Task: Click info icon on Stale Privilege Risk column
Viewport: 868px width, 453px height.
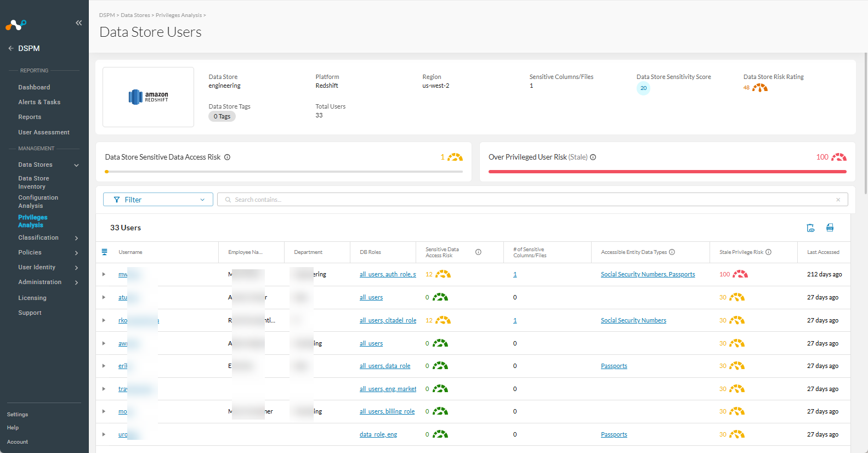Action: 768,252
